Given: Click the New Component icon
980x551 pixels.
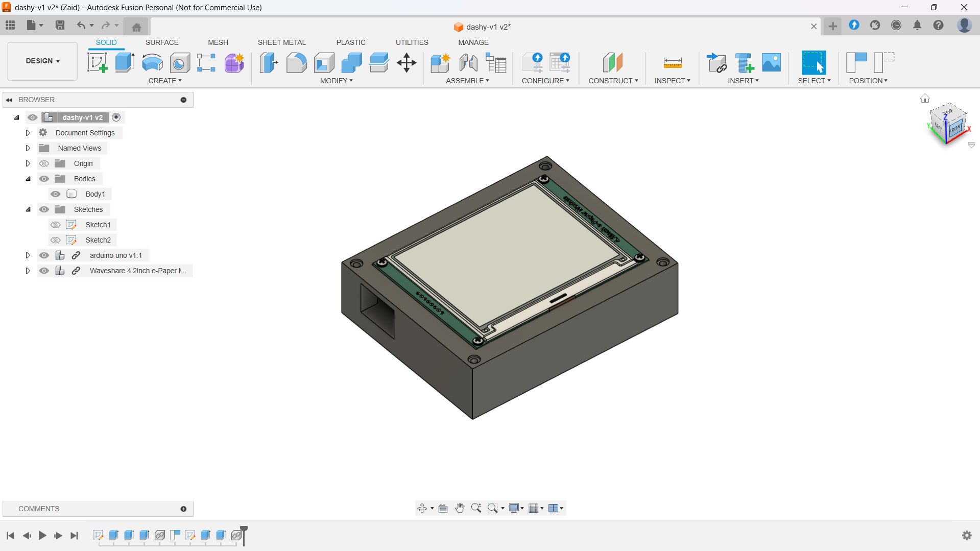Looking at the screenshot, I should 440,63.
